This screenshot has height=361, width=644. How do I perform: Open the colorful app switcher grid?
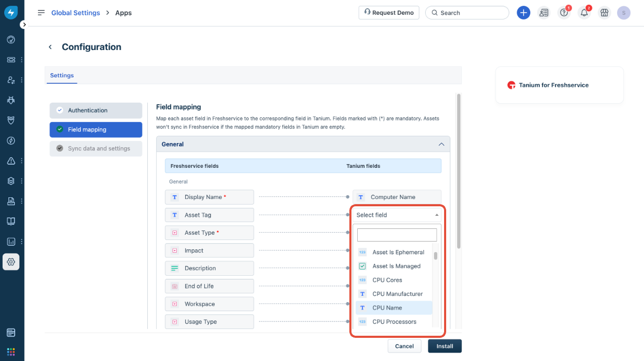click(11, 352)
